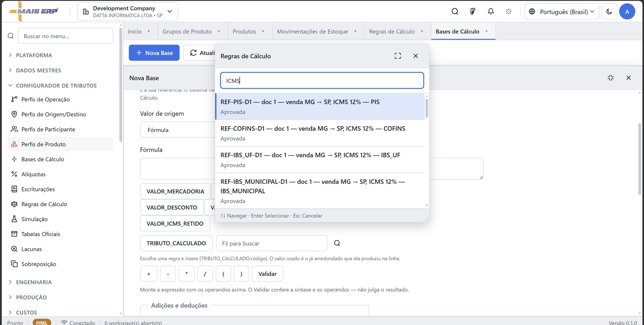Click the Atualizar refresh button

[200, 53]
